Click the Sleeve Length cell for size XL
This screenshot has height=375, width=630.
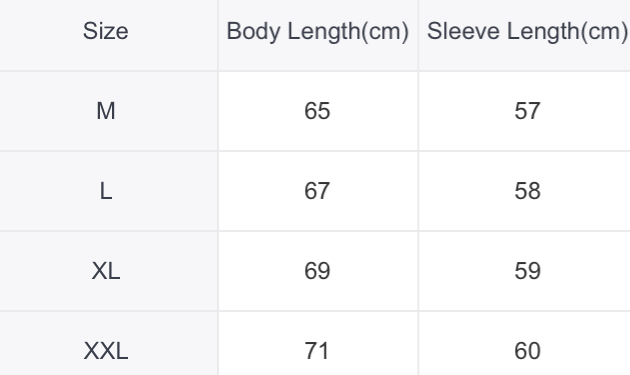point(524,271)
